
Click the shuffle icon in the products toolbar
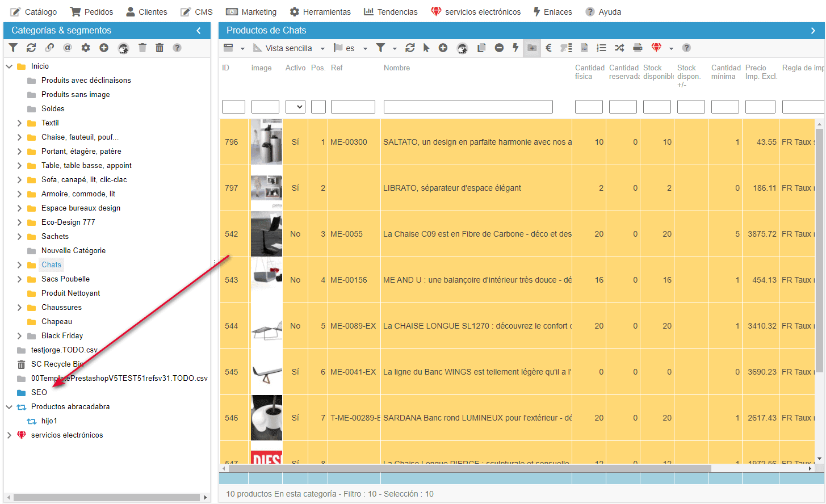click(x=619, y=48)
